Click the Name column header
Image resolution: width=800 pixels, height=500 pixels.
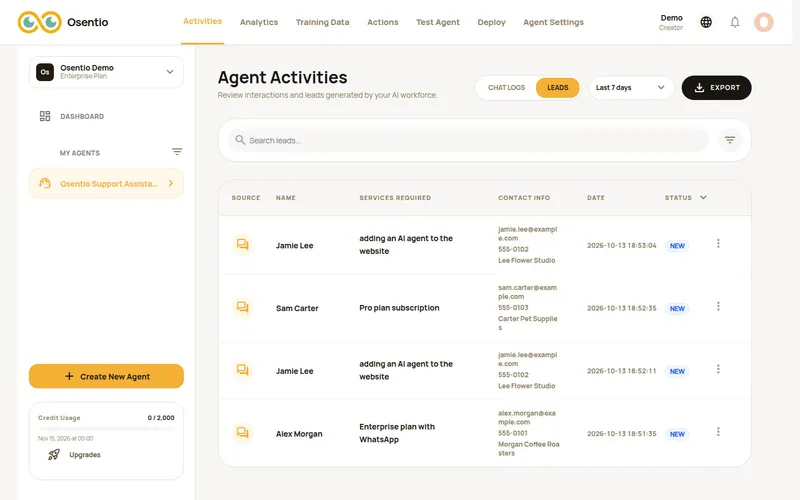tap(286, 197)
